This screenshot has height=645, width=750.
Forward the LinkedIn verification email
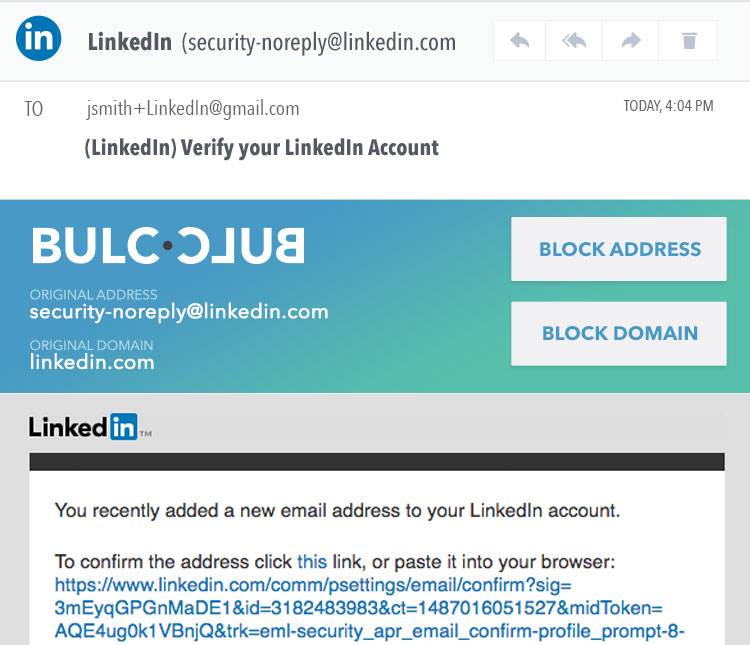click(x=632, y=41)
